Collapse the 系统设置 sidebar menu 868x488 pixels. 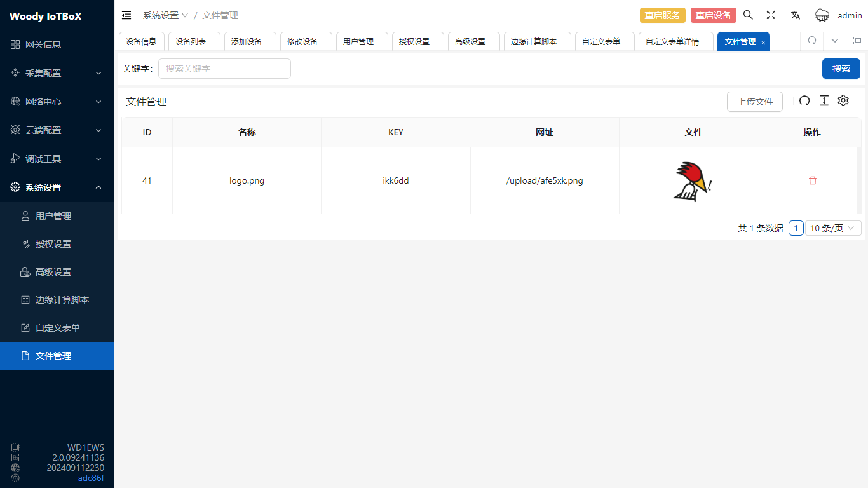pos(57,187)
